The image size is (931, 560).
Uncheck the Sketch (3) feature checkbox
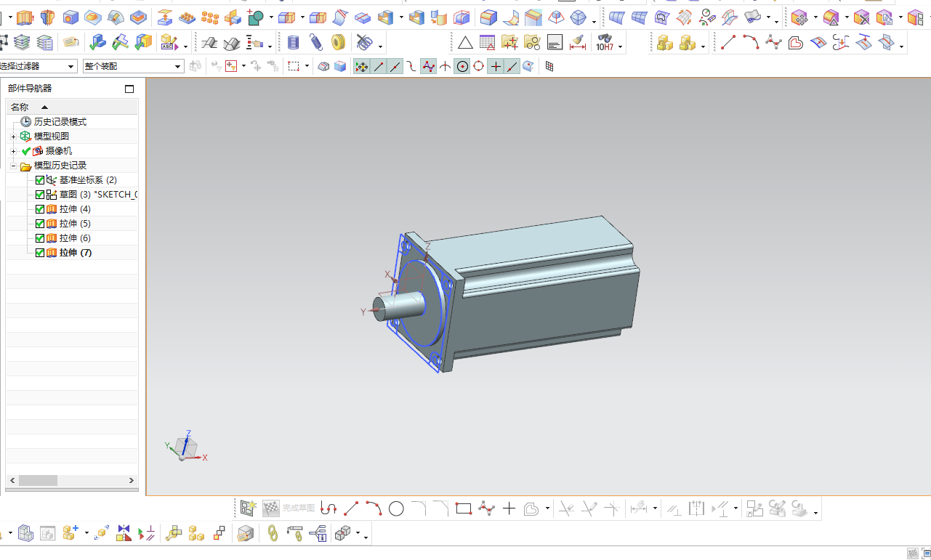click(x=40, y=195)
